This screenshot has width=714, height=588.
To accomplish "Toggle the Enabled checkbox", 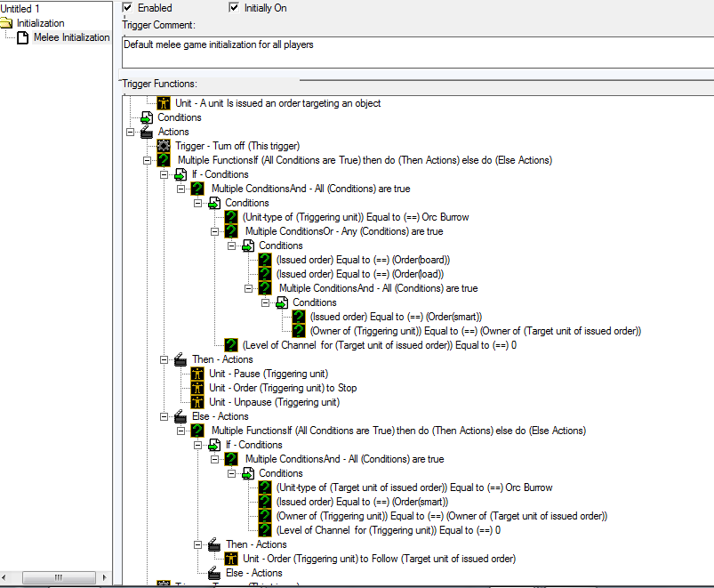I will click(x=127, y=7).
